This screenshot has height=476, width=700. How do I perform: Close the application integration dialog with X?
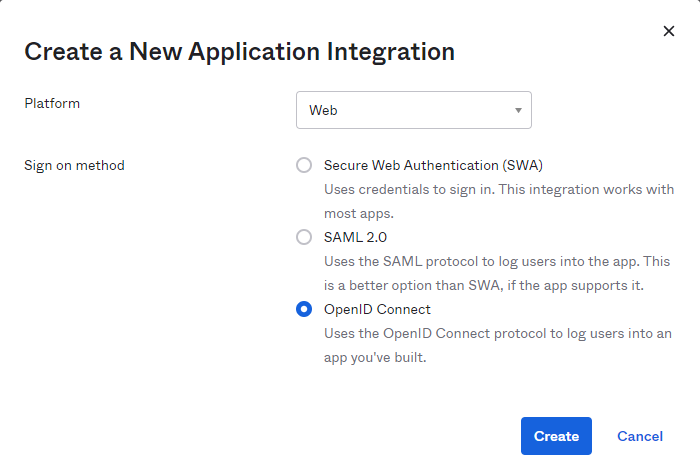coord(668,31)
